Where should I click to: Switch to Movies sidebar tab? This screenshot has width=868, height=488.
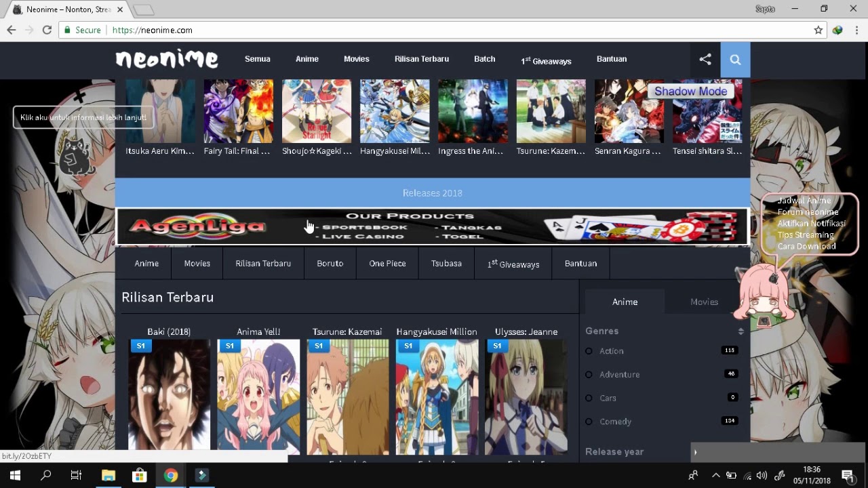coord(704,302)
